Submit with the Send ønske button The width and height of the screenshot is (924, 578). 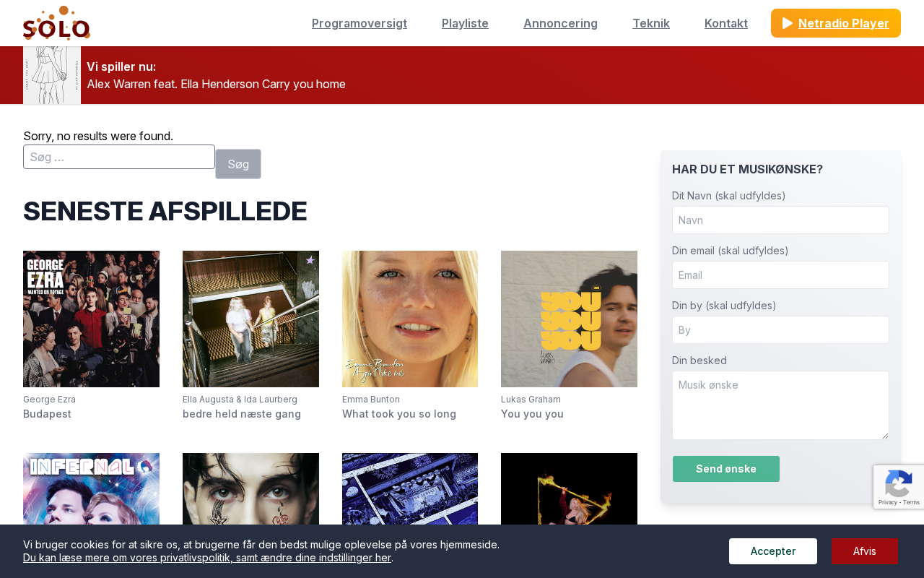coord(726,469)
